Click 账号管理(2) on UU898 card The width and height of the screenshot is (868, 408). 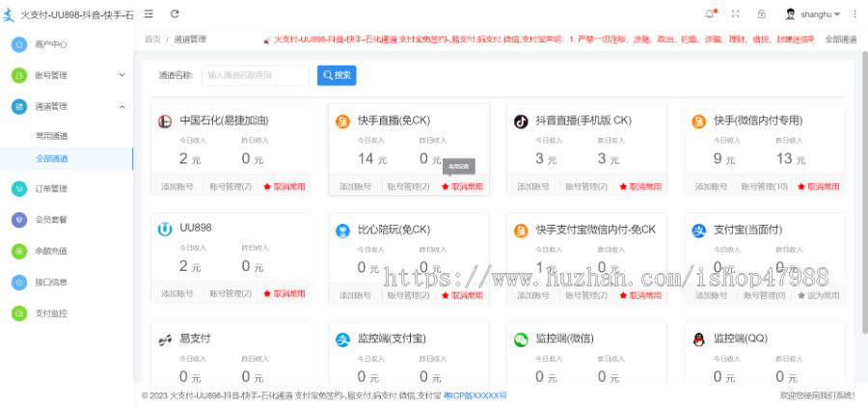231,293
